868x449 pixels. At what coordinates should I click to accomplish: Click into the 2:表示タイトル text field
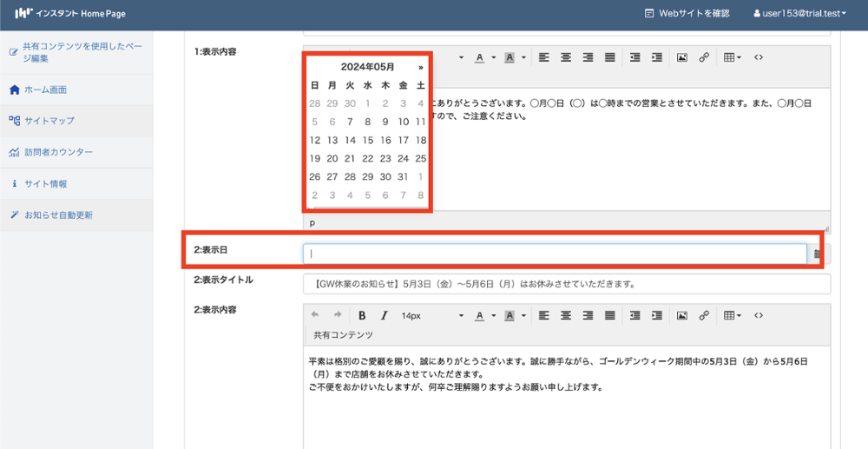[x=566, y=284]
